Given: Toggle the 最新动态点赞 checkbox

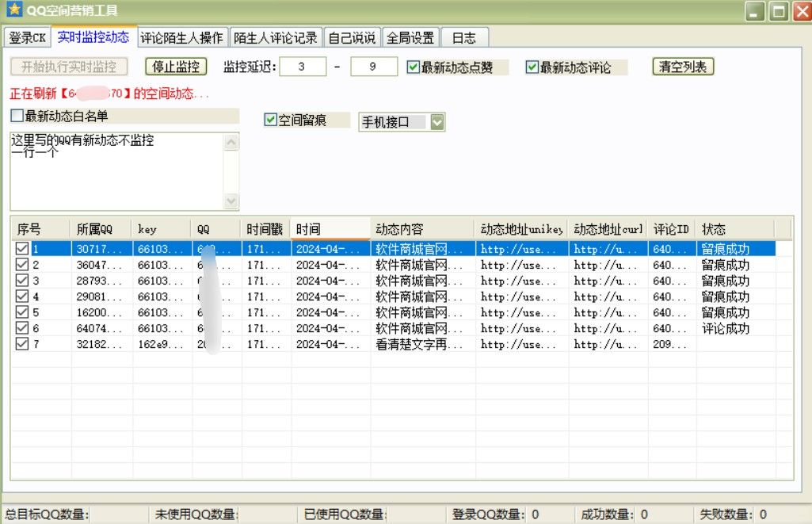Looking at the screenshot, I should (413, 67).
